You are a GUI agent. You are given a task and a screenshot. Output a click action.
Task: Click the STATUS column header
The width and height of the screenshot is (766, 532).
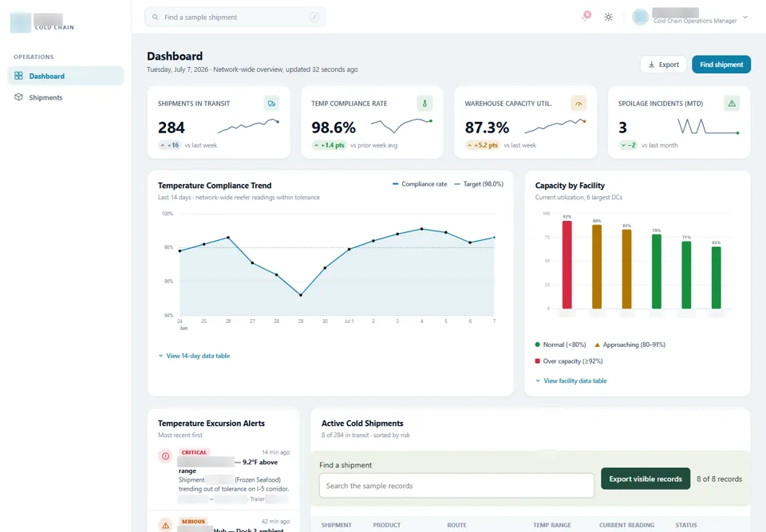pos(686,525)
